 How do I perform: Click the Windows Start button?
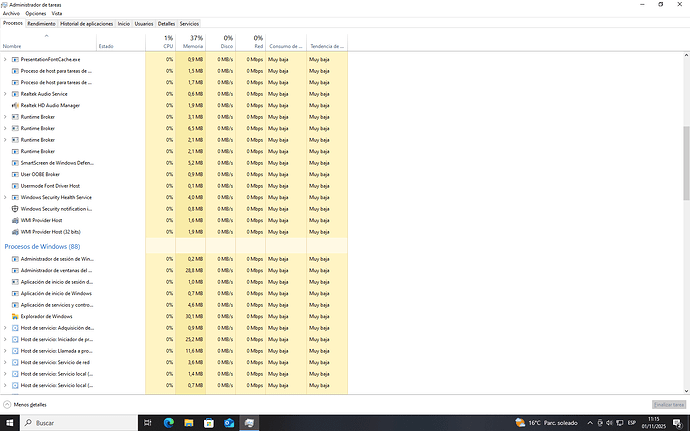coord(10,423)
